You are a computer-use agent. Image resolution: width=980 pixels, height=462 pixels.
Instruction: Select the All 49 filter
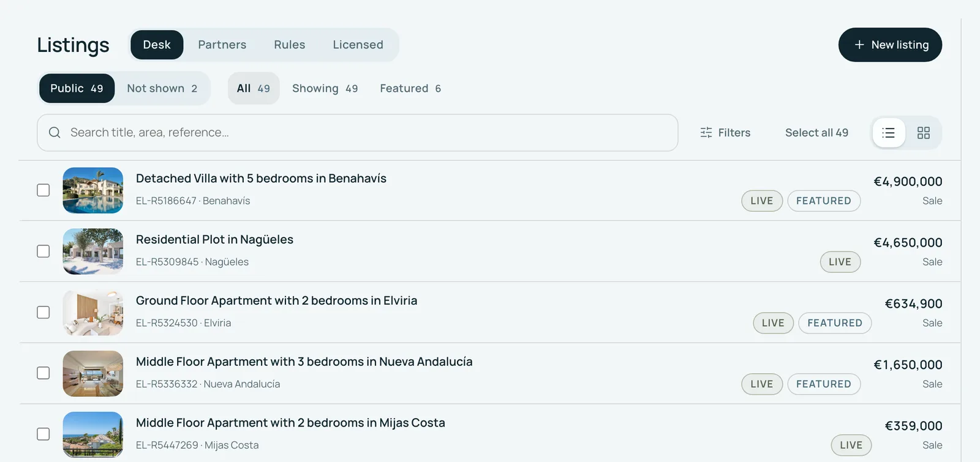tap(254, 88)
